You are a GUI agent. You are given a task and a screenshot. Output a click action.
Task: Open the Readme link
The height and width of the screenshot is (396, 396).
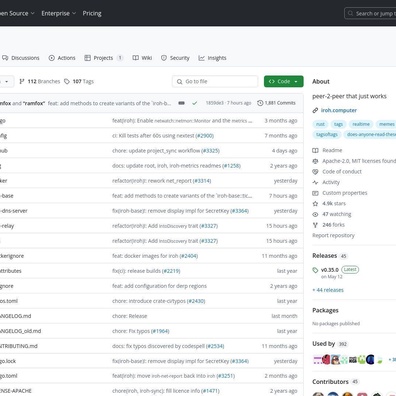click(x=332, y=150)
